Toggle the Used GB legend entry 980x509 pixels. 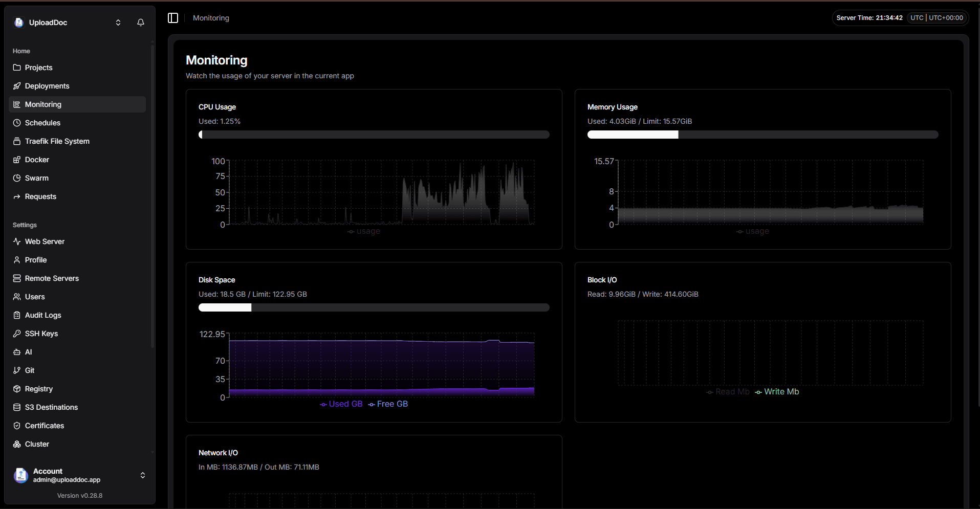click(x=341, y=404)
